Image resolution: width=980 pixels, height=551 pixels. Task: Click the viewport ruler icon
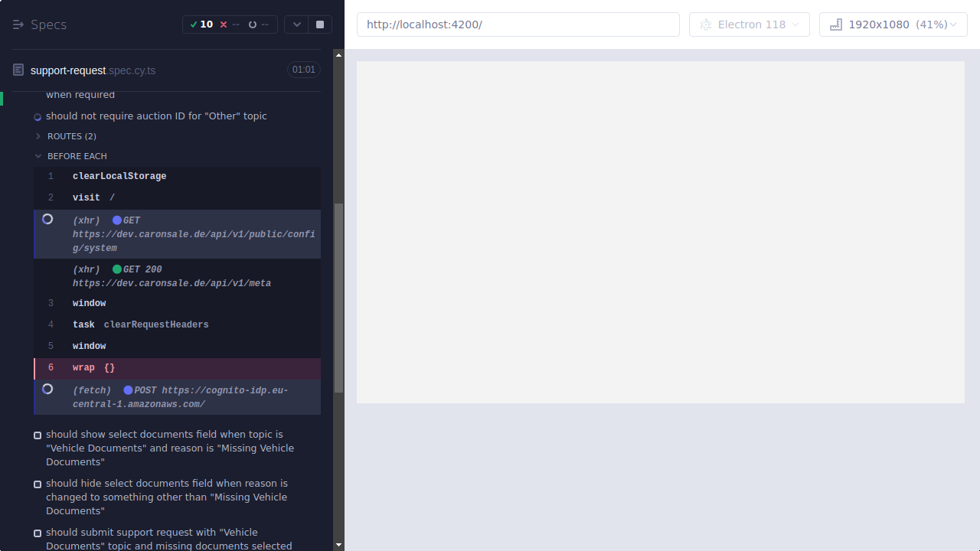click(835, 24)
